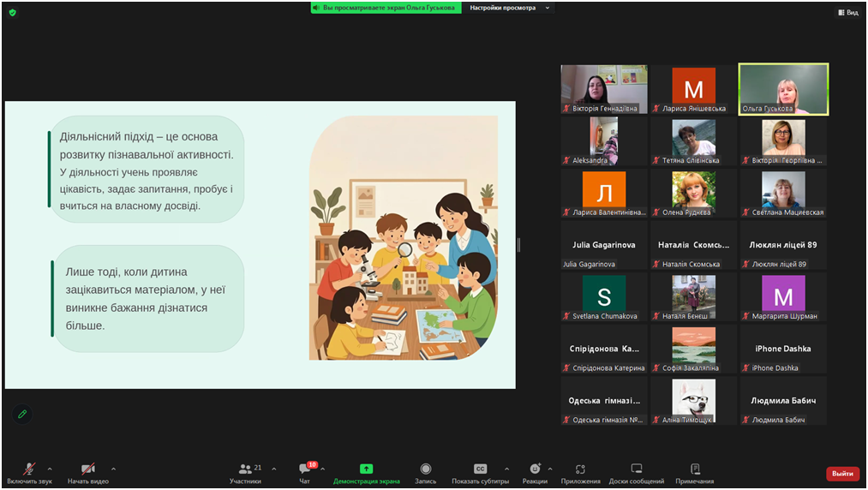The image size is (868, 490).
Task: Open Whiteboards (Доски сообщений)
Action: (636, 472)
